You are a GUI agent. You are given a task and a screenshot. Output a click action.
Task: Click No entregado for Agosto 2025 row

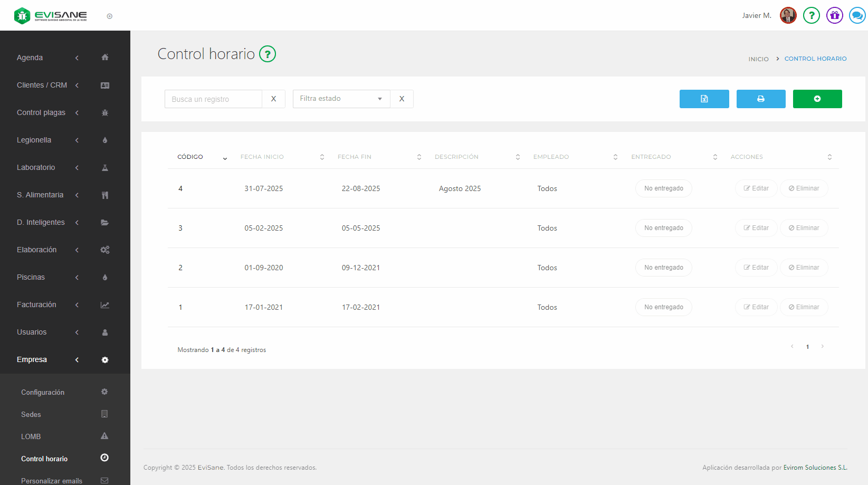[664, 188]
